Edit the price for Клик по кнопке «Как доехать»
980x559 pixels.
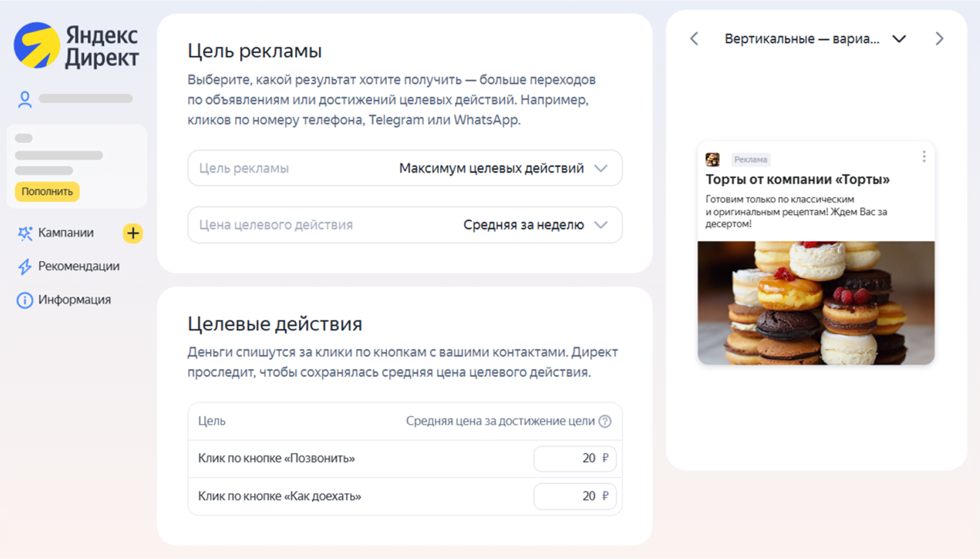[x=575, y=496]
